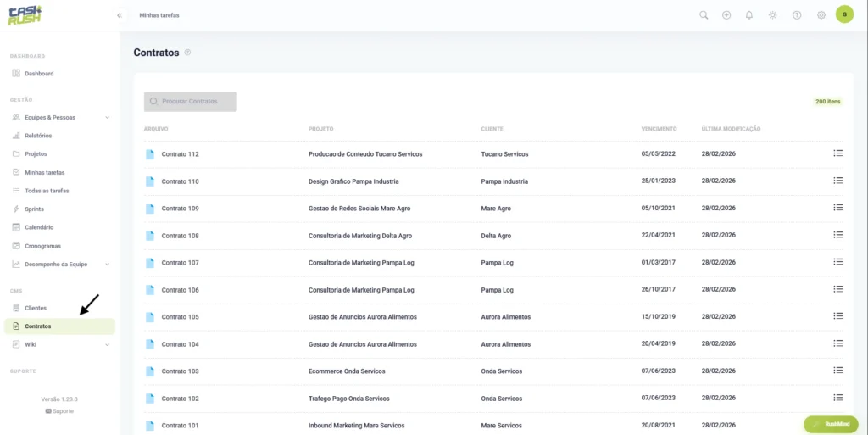Open Cronogramas in sidebar

(x=42, y=246)
